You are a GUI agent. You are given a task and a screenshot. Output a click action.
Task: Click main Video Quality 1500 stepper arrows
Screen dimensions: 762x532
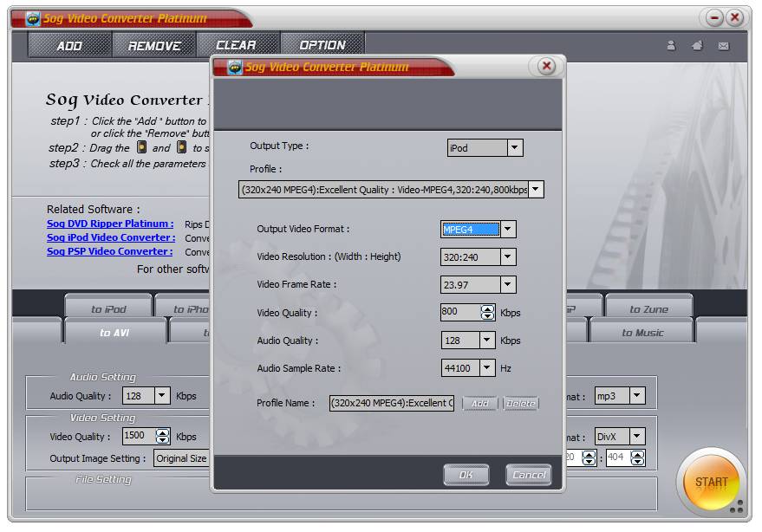pyautogui.click(x=163, y=436)
